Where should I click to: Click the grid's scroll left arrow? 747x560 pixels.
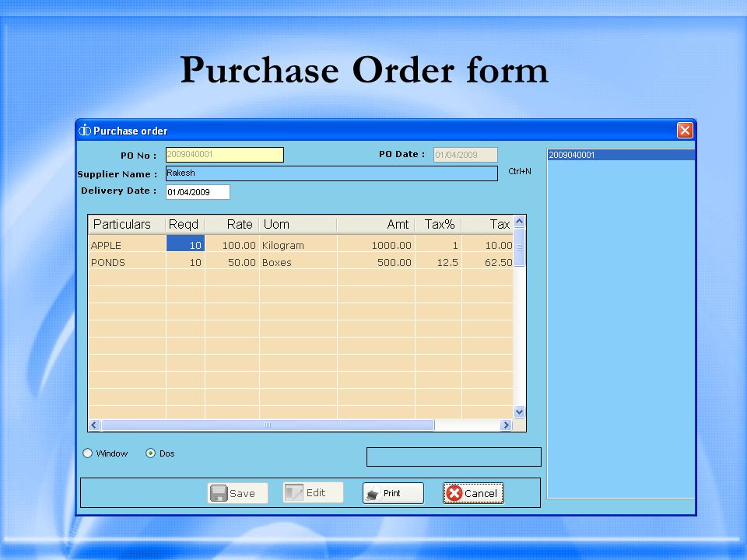[94, 425]
